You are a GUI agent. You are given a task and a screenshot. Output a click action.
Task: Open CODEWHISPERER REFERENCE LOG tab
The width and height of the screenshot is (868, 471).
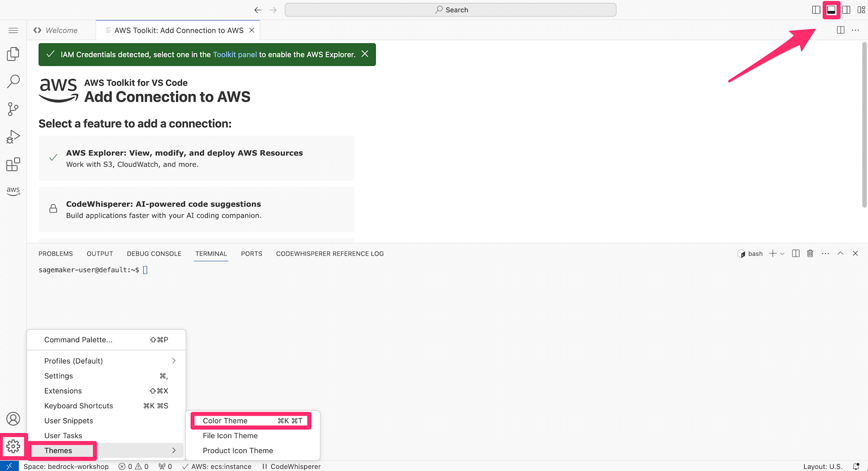(x=330, y=254)
